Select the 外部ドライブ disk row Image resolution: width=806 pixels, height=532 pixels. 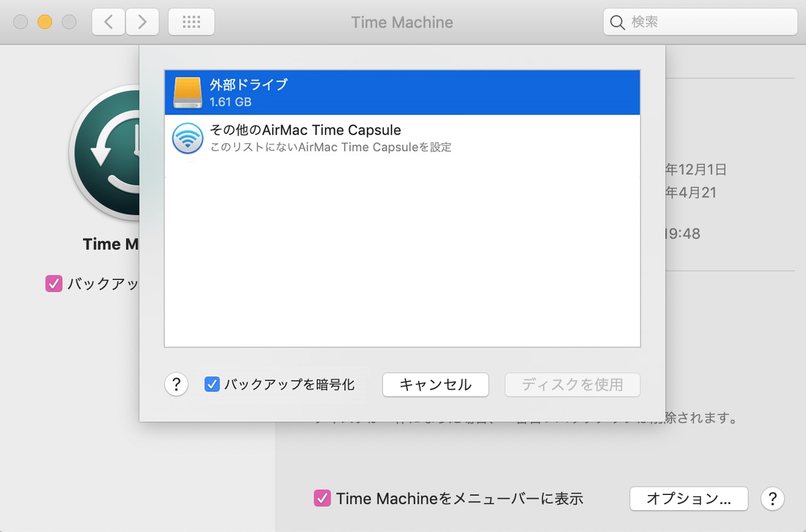coord(402,93)
